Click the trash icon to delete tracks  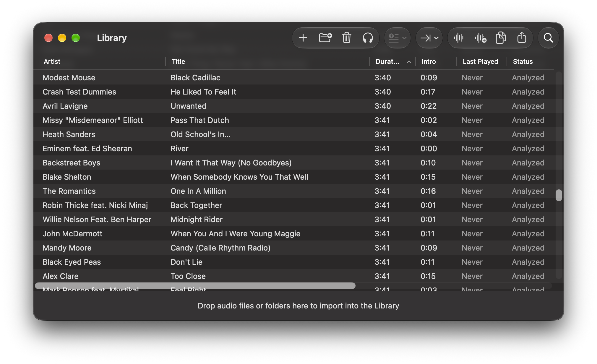click(x=347, y=38)
